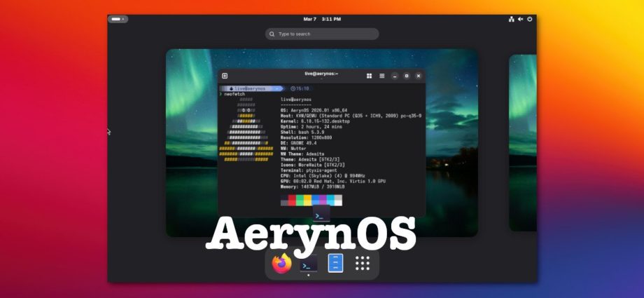The width and height of the screenshot is (644, 298).
Task: Click the GPU: Red Hat Virtio line
Action: point(333,181)
